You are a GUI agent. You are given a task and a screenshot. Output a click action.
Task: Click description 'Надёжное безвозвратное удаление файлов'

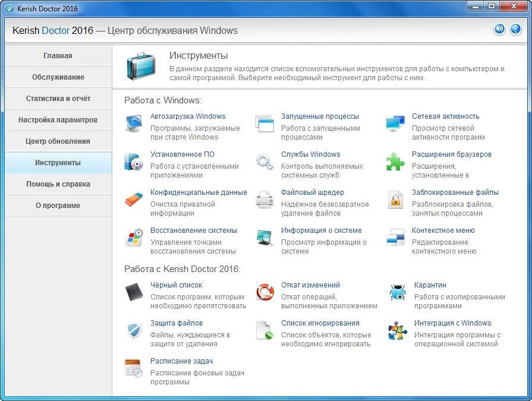coord(325,209)
